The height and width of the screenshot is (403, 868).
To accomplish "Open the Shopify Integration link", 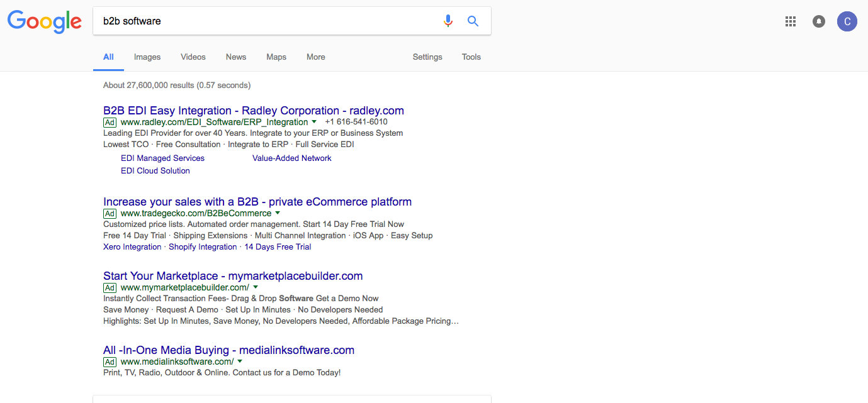I will pos(203,247).
